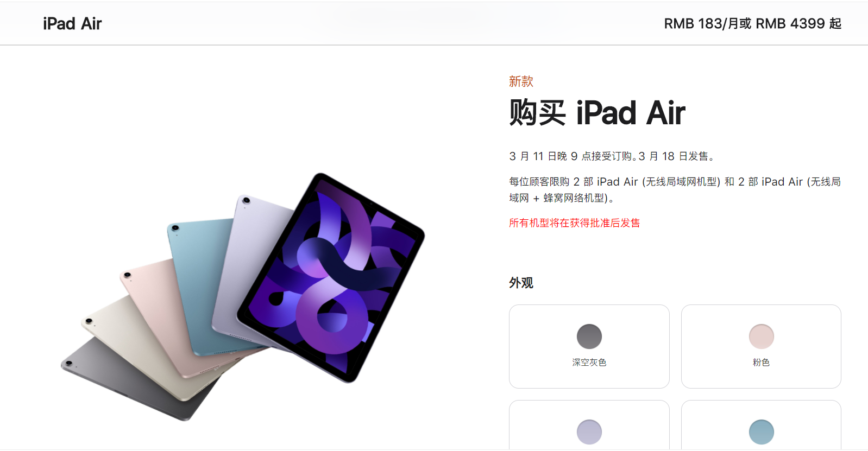Click the rear camera on blue iPad
Viewport: 868px width, 451px height.
(x=175, y=228)
